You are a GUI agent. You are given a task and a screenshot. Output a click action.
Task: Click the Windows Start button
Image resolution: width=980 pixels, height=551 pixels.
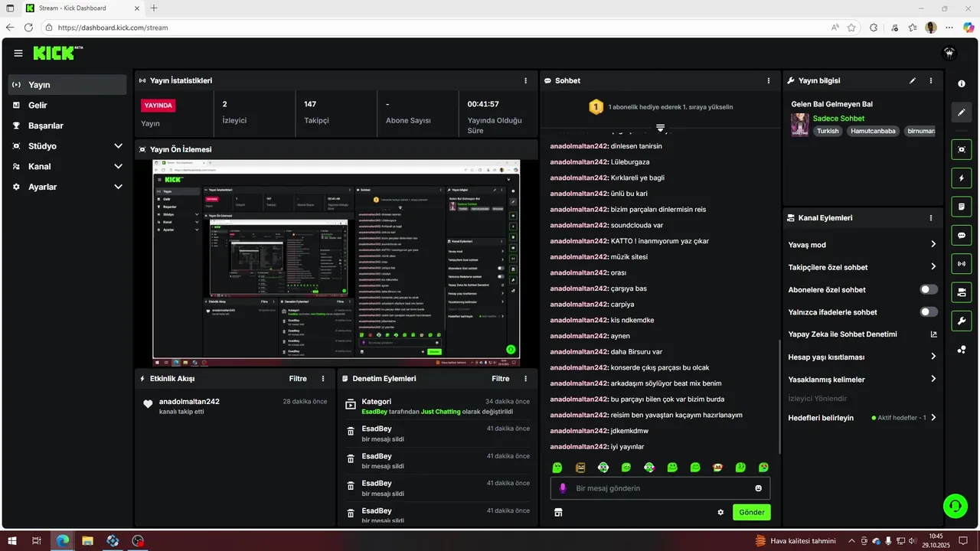11,541
